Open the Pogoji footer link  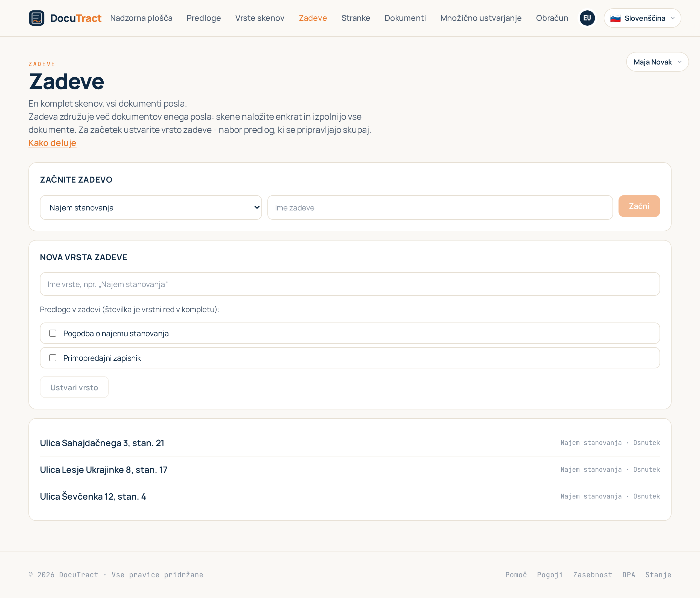[x=550, y=575]
